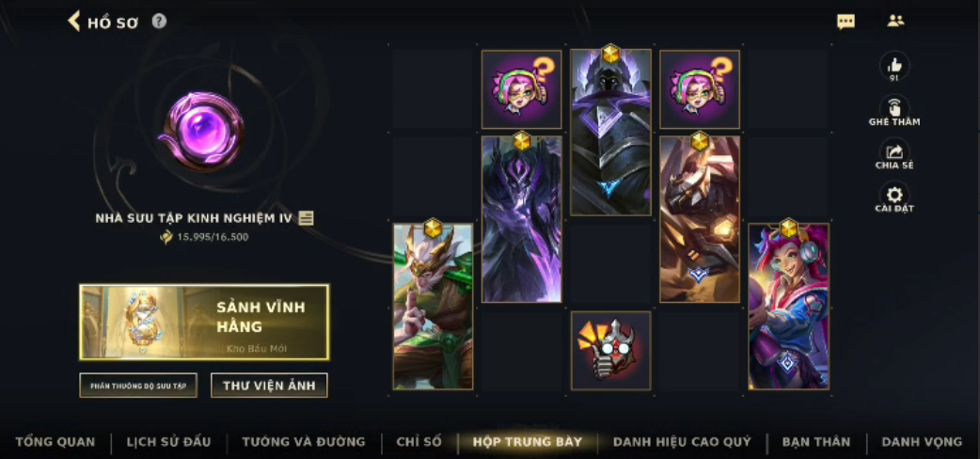Select the purple collector orb emblem
Screen dimensions: 980x459
coord(201,130)
